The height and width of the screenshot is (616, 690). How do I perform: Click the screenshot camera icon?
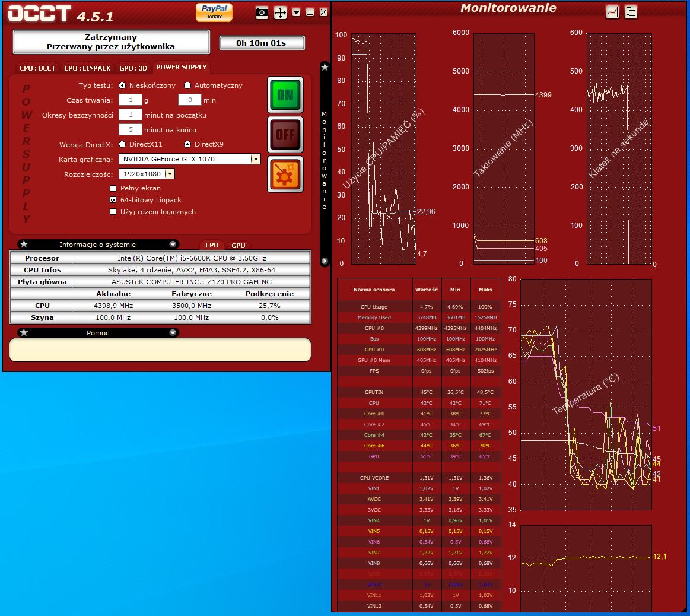click(262, 12)
